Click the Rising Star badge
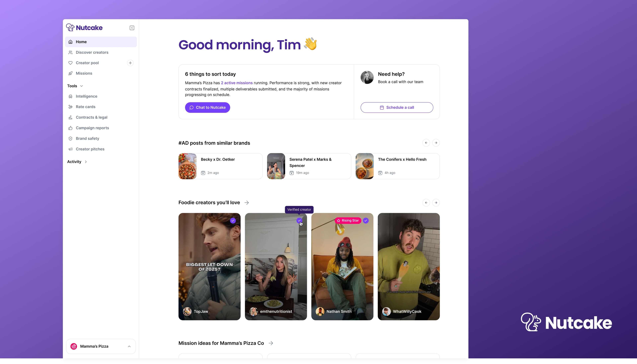 pyautogui.click(x=348, y=220)
